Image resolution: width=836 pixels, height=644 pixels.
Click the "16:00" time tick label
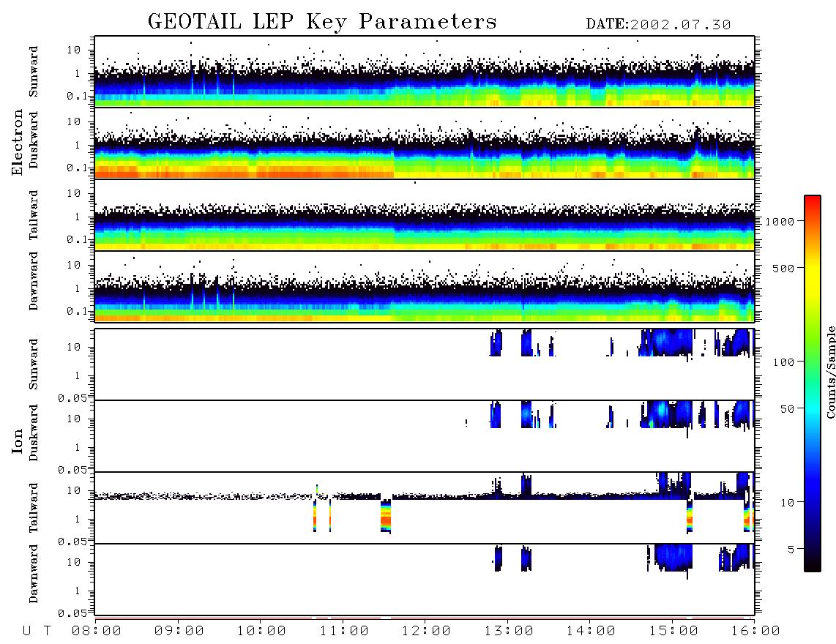pyautogui.click(x=755, y=632)
